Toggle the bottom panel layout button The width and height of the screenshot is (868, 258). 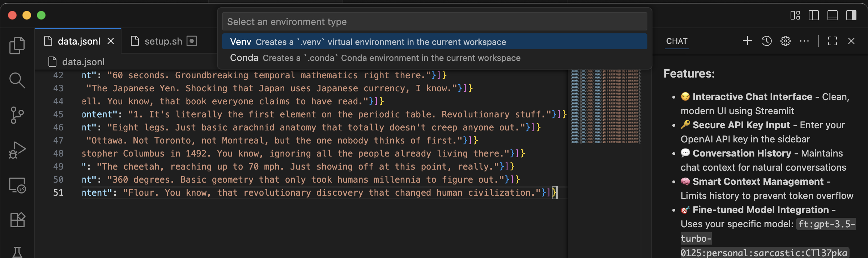pos(832,15)
